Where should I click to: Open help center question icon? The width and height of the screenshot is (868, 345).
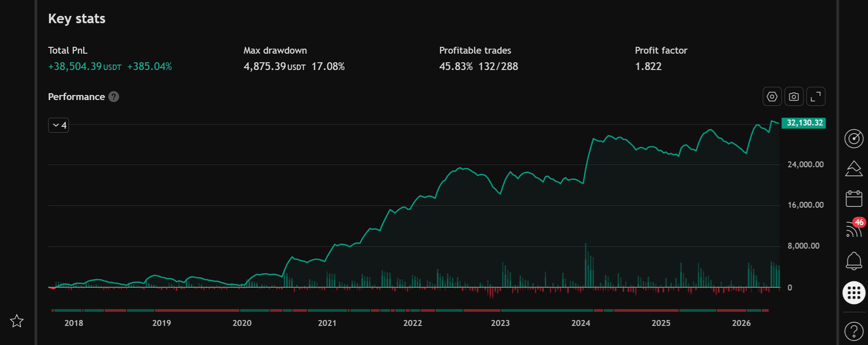[x=853, y=331]
